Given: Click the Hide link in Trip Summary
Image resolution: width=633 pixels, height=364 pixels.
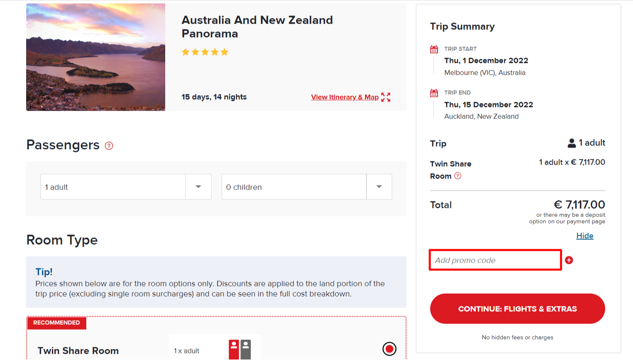Looking at the screenshot, I should point(585,236).
